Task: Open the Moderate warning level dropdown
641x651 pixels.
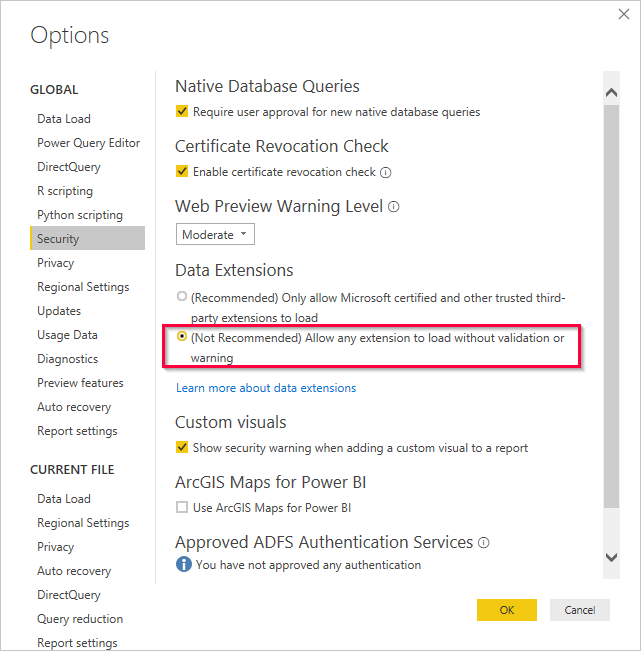Action: (215, 235)
